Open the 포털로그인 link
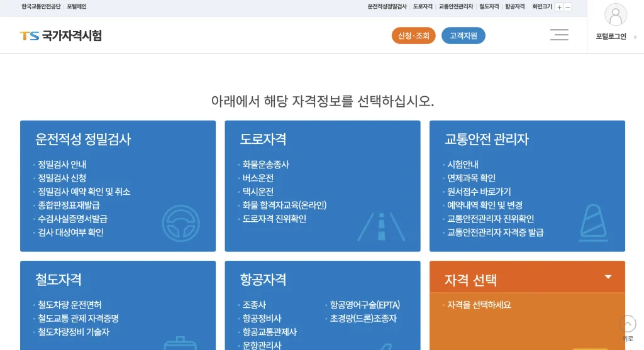The height and width of the screenshot is (350, 644). click(x=611, y=36)
